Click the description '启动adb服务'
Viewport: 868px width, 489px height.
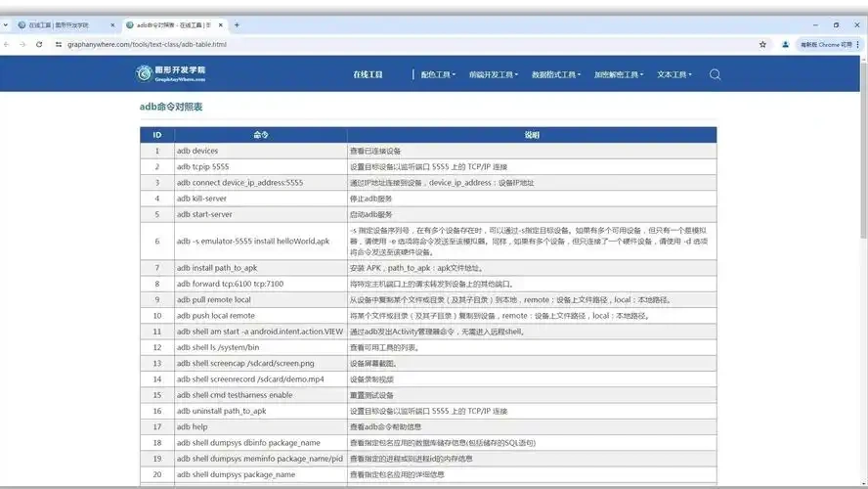[370, 215]
